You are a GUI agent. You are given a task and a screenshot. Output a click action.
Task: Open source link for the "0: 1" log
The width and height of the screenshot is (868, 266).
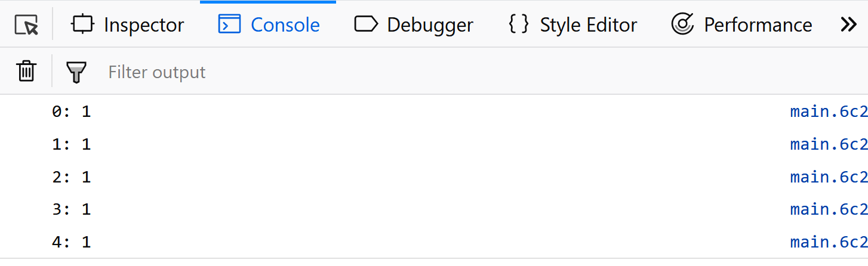[828, 112]
